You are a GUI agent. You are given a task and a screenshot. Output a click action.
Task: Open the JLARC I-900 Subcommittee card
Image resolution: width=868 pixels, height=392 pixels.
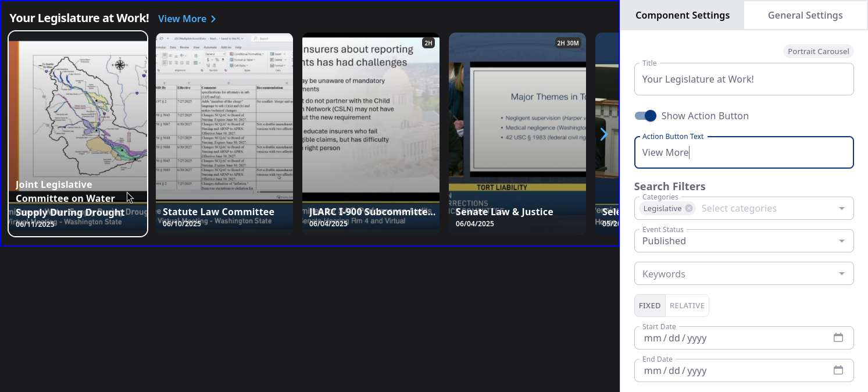point(371,134)
